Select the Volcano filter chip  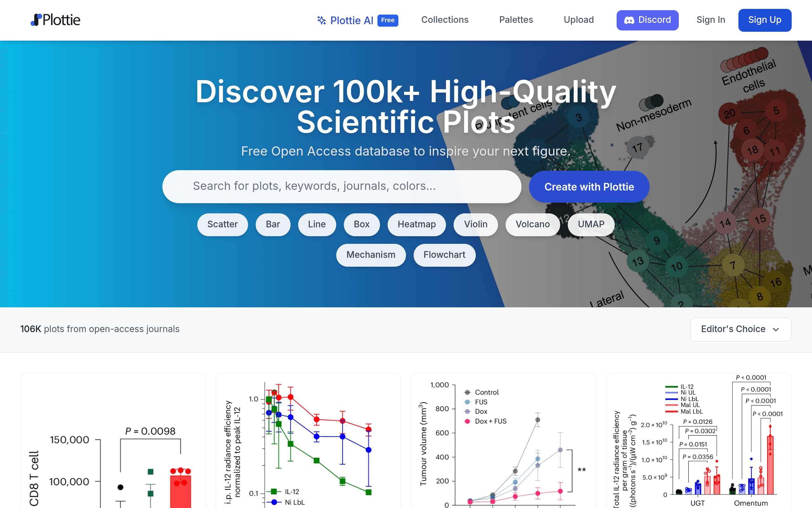[x=533, y=224]
